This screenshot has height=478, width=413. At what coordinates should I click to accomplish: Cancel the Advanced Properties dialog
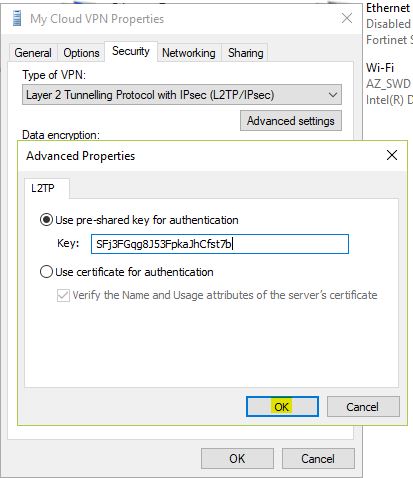coord(363,407)
